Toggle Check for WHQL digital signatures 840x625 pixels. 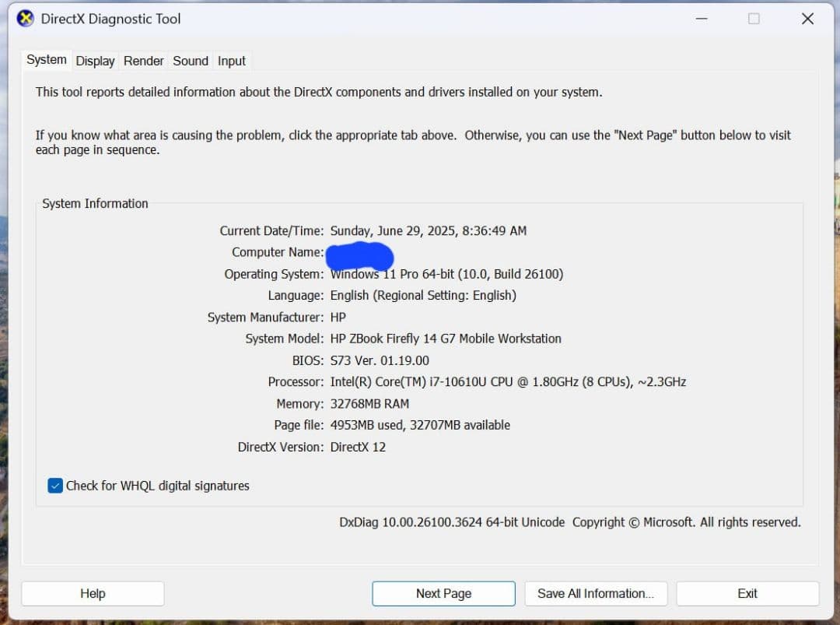54,485
